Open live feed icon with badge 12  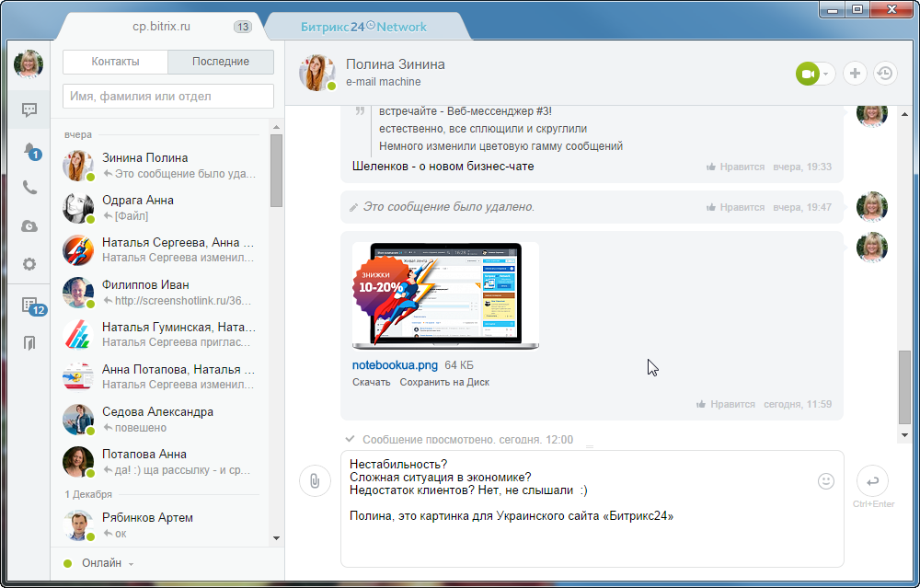click(33, 306)
